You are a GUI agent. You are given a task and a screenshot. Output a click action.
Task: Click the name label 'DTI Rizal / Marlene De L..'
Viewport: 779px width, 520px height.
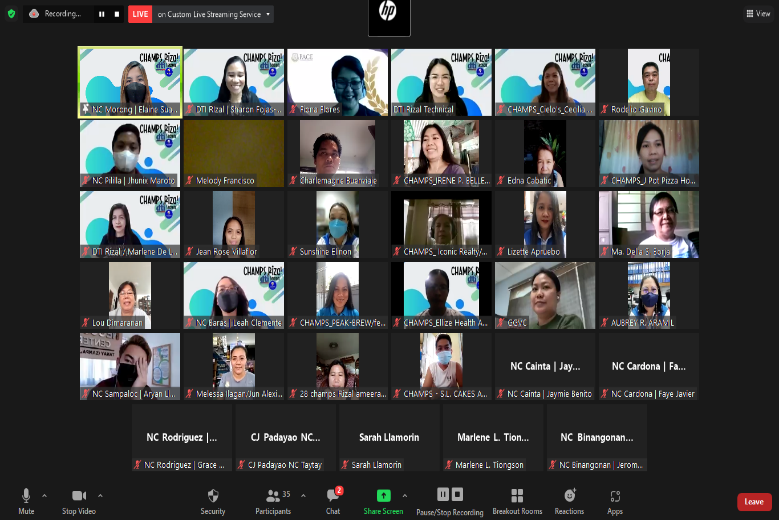pos(135,252)
